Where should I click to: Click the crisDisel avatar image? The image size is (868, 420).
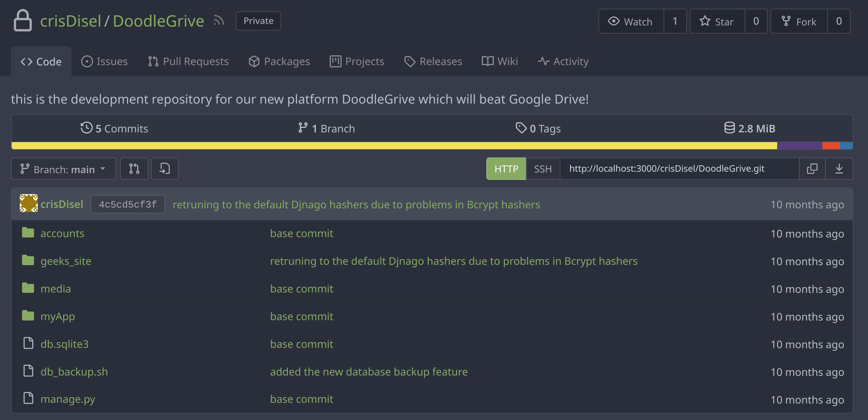(29, 203)
